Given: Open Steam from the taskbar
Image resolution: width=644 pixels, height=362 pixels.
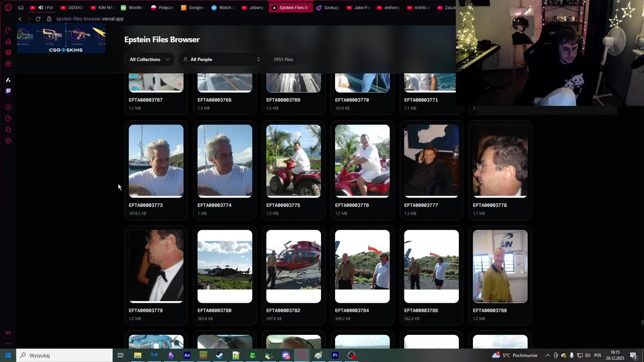Looking at the screenshot, I should (220, 355).
